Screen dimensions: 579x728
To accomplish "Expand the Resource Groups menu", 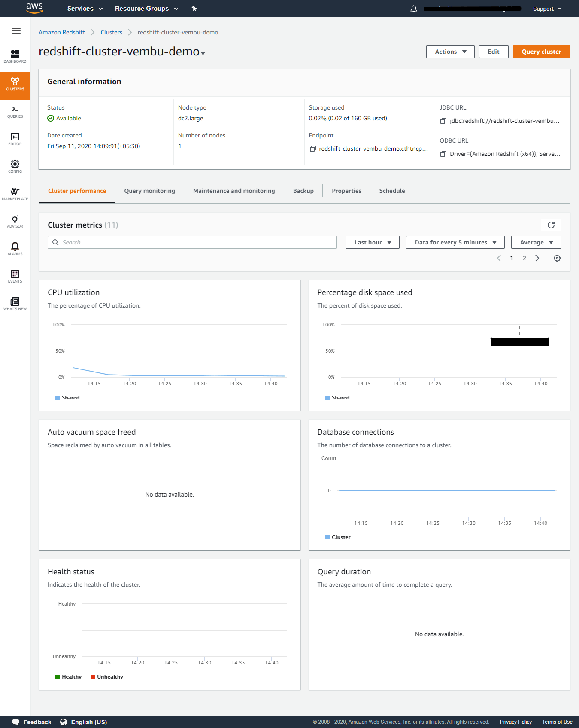I will click(x=146, y=9).
